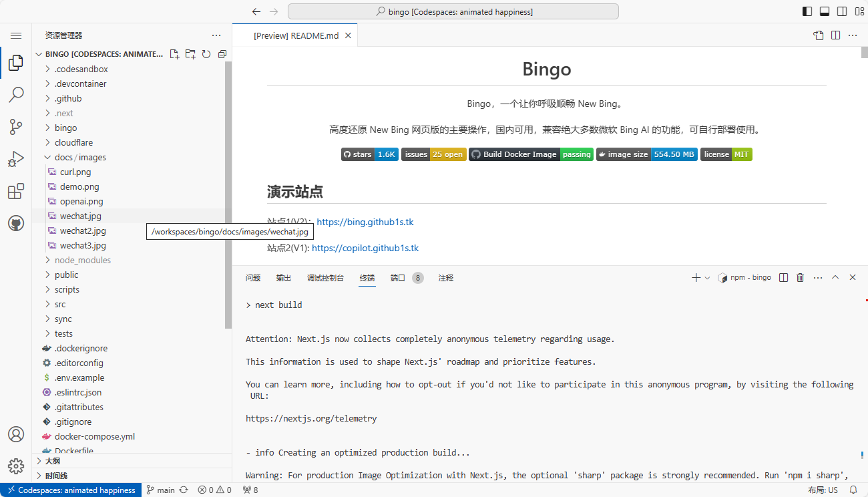Open the Extensions view
868x497 pixels.
16,191
